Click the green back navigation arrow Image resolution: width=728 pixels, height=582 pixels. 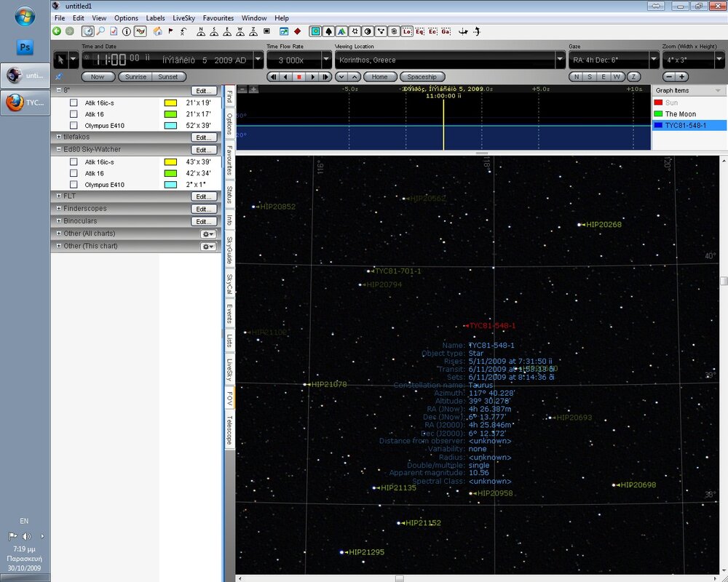tap(57, 31)
